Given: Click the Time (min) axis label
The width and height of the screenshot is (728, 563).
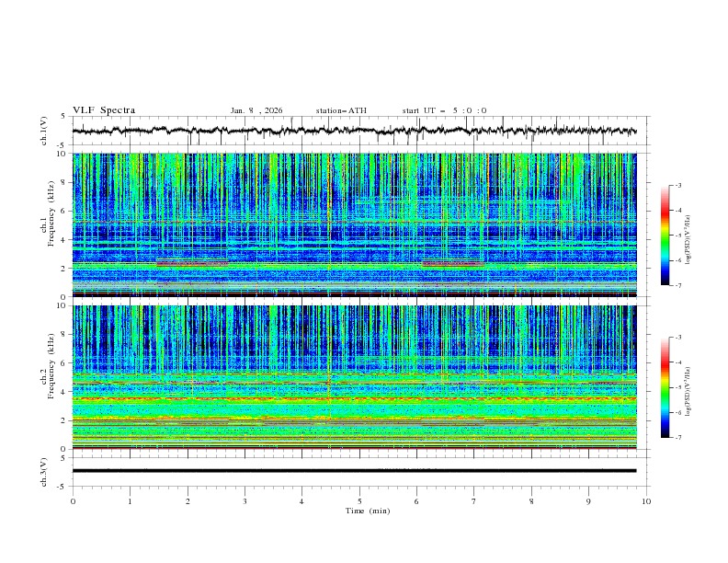Looking at the screenshot, I should coord(368,511).
